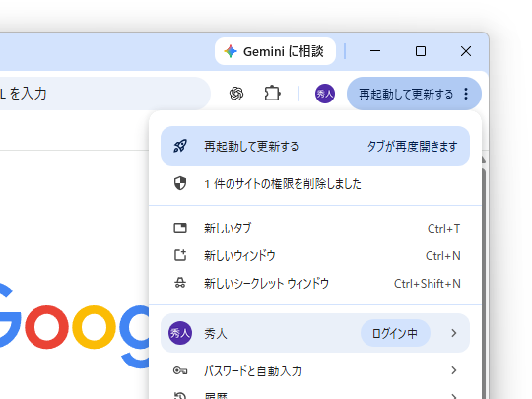532x399 pixels.
Task: Select 新しいタブ menu item
Action: [x=315, y=228]
